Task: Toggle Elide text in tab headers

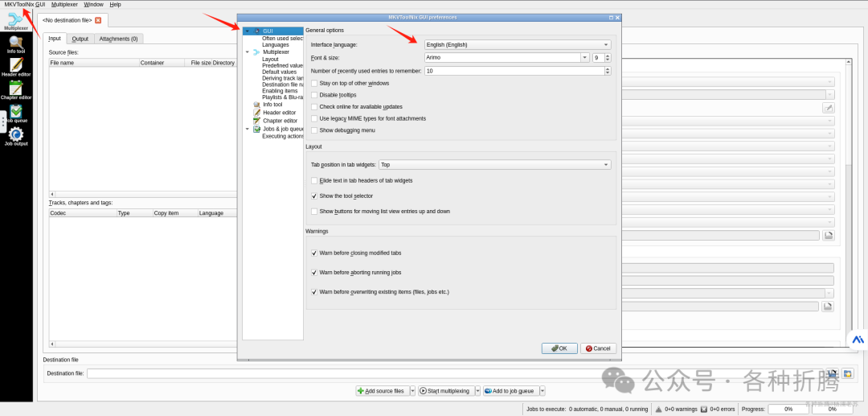Action: [314, 180]
